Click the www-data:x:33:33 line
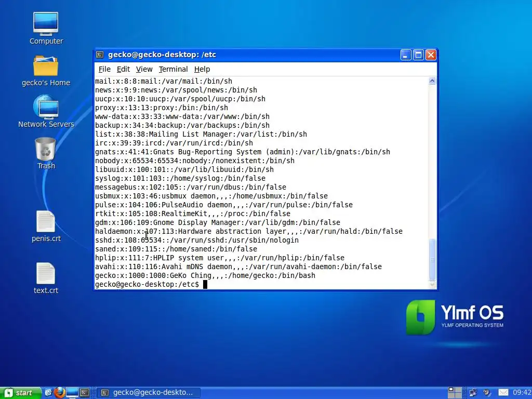 point(182,116)
